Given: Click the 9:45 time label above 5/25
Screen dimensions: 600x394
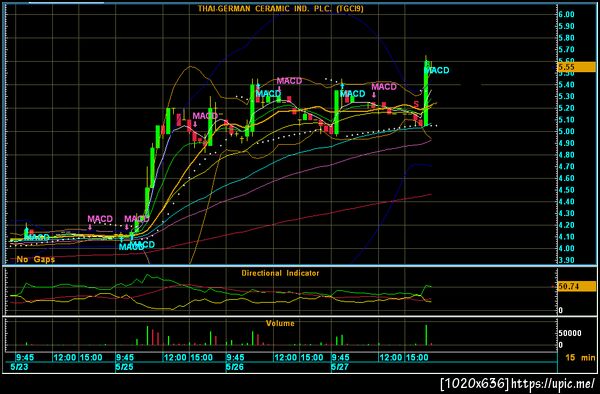Looking at the screenshot, I should coord(125,358).
